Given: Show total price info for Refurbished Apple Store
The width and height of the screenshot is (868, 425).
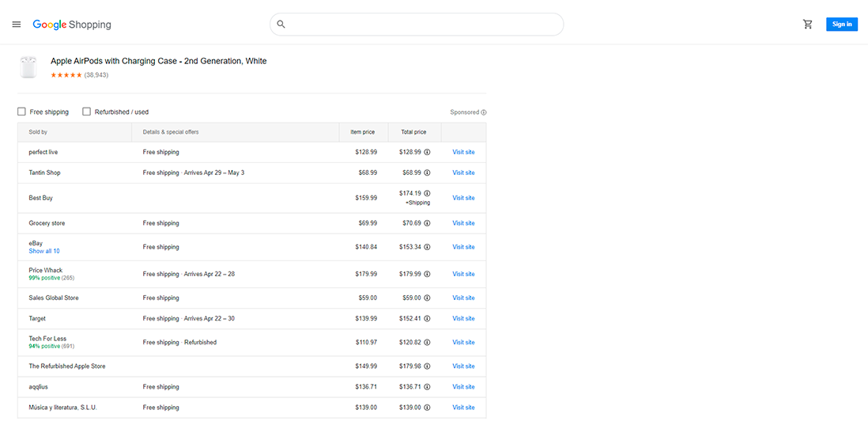Looking at the screenshot, I should (428, 366).
